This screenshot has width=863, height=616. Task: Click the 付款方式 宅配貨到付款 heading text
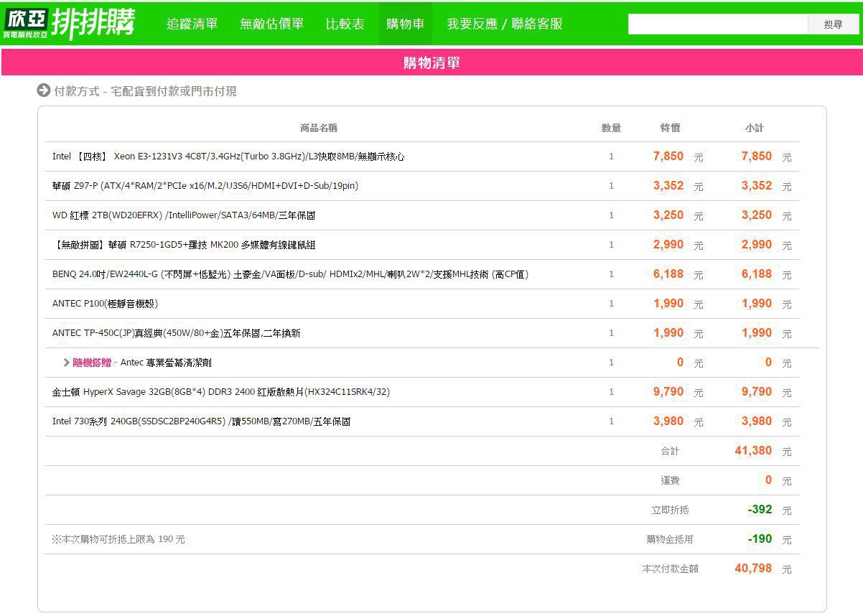click(x=146, y=91)
